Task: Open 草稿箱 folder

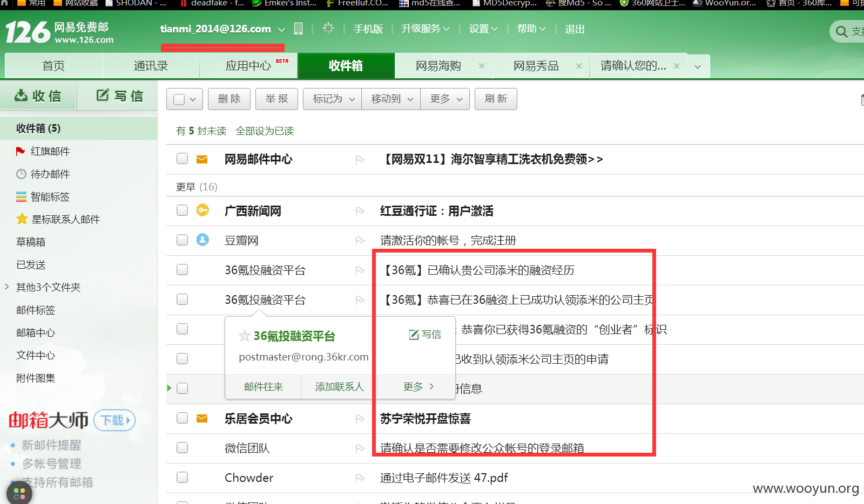Action: [x=31, y=242]
